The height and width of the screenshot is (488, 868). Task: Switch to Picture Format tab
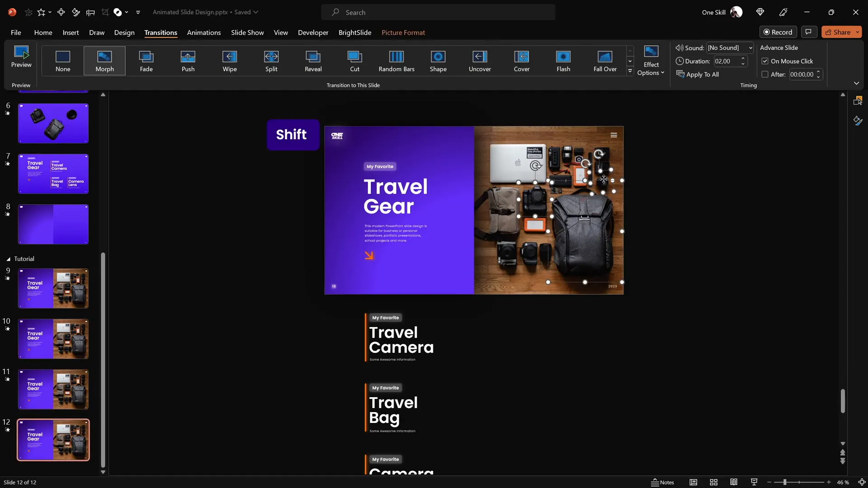[403, 33]
